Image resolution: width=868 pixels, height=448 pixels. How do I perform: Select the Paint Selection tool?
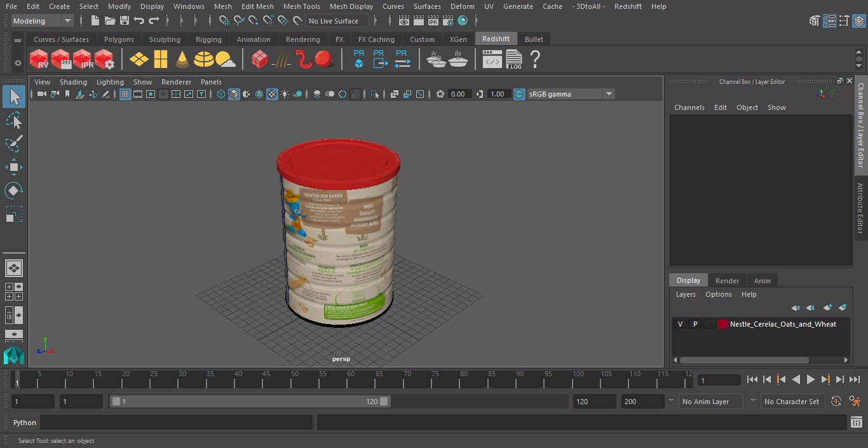(x=14, y=144)
